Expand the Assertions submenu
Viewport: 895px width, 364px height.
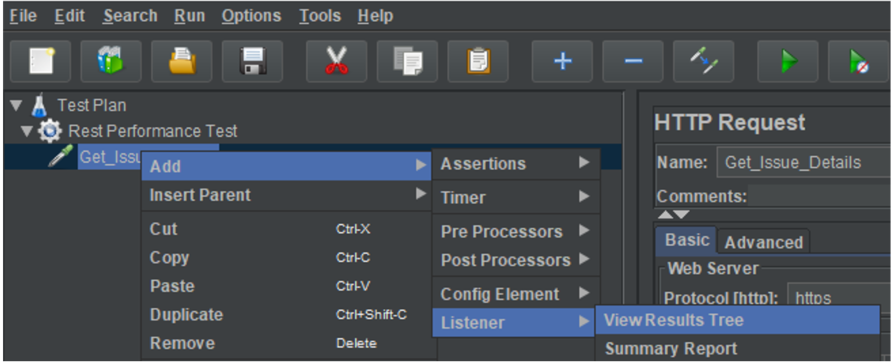click(x=515, y=164)
